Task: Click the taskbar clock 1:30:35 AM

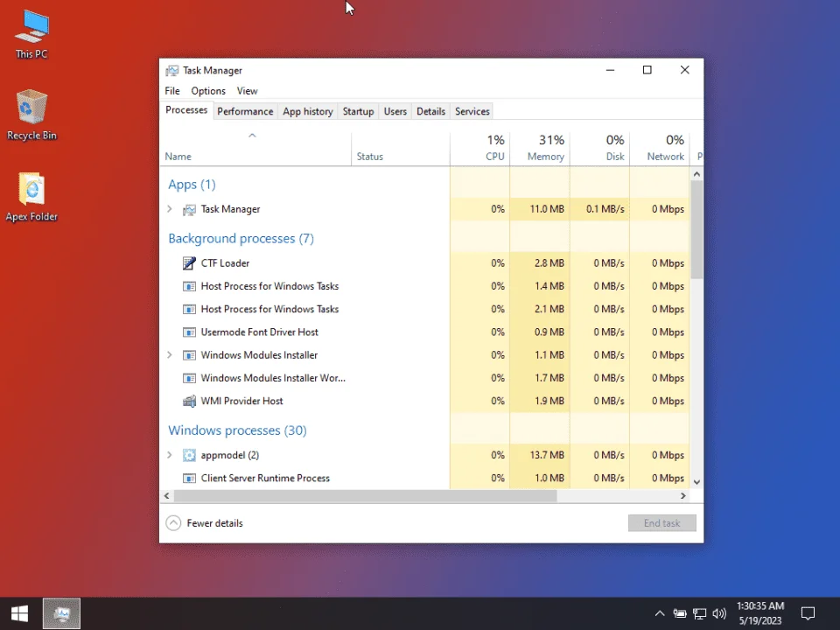Action: [x=760, y=605]
